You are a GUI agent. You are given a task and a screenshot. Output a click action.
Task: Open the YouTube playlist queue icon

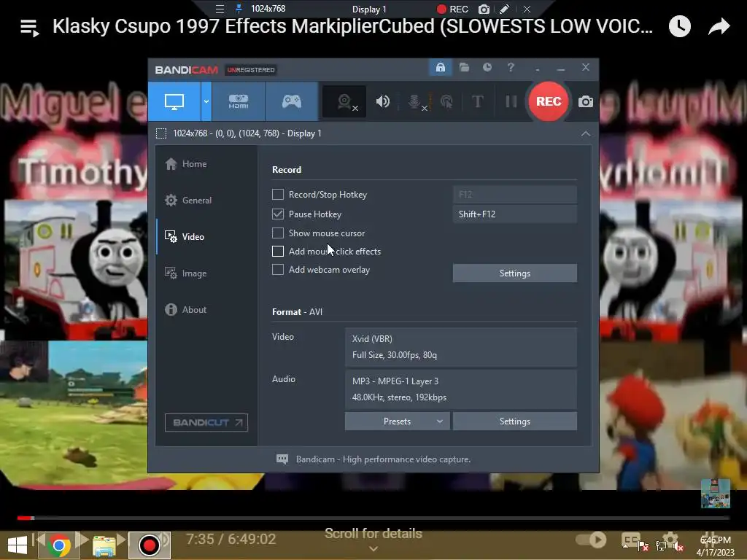(x=29, y=28)
